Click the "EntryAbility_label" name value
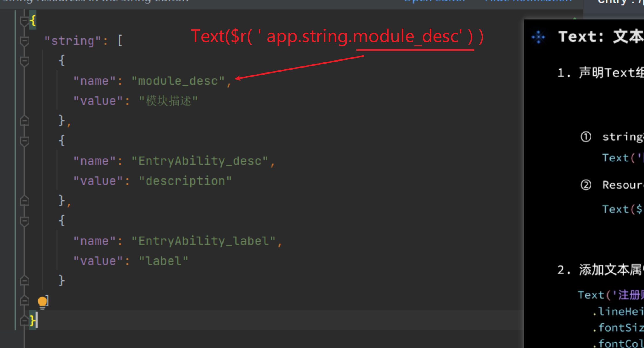This screenshot has width=644, height=348. click(204, 241)
